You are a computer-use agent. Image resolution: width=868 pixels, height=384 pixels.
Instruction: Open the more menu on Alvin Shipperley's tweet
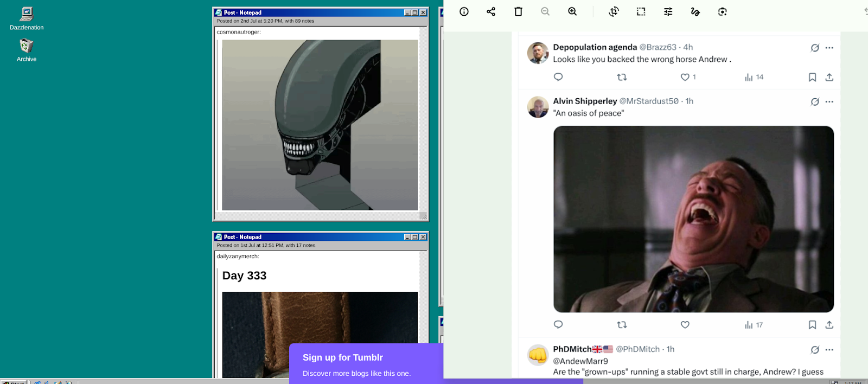(x=829, y=101)
